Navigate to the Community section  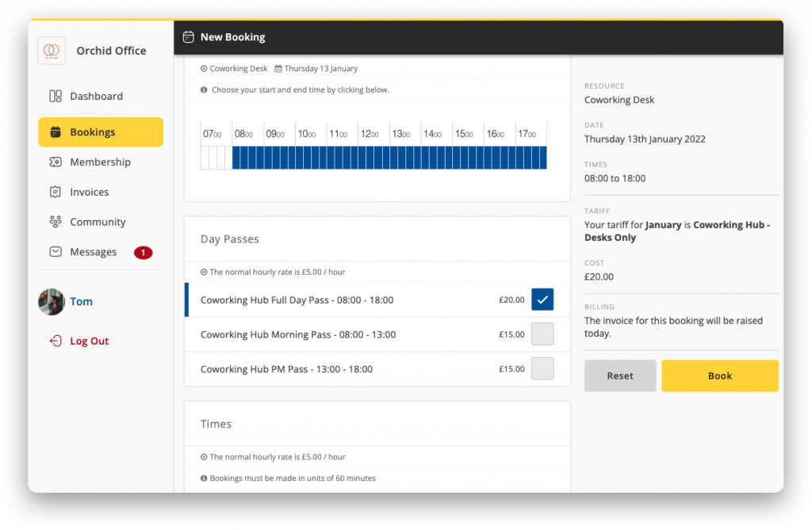pyautogui.click(x=101, y=222)
